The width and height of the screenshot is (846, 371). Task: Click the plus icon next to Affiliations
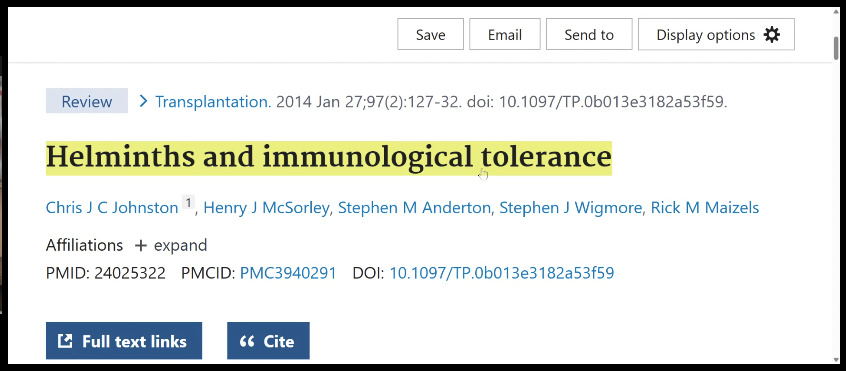click(140, 246)
